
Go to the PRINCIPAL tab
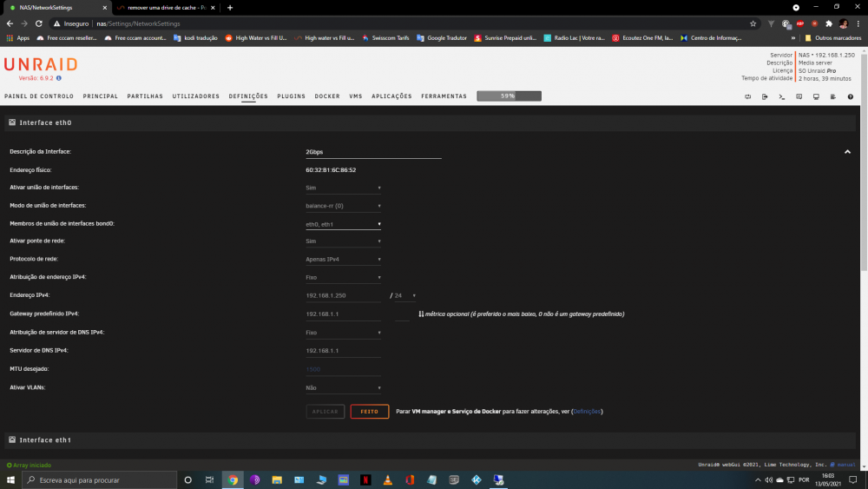pos(100,96)
